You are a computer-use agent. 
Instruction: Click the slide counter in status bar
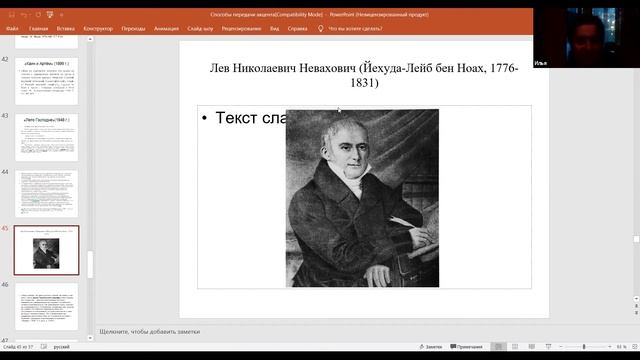(18, 347)
